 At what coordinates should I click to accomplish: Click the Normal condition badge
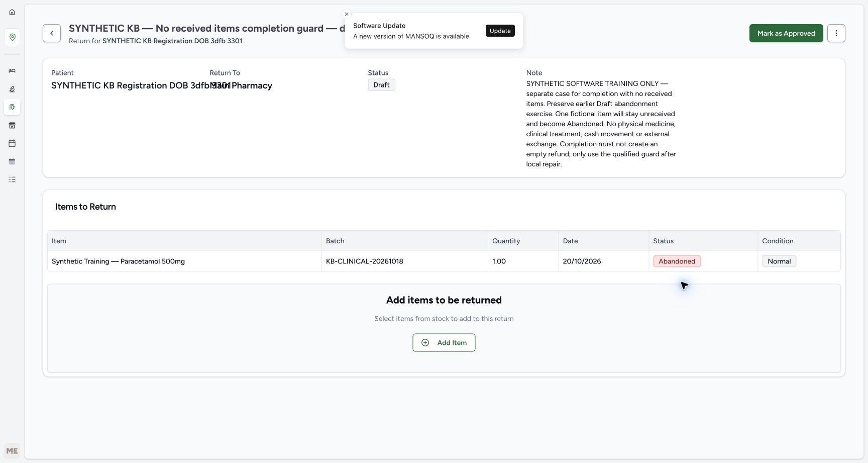click(779, 261)
